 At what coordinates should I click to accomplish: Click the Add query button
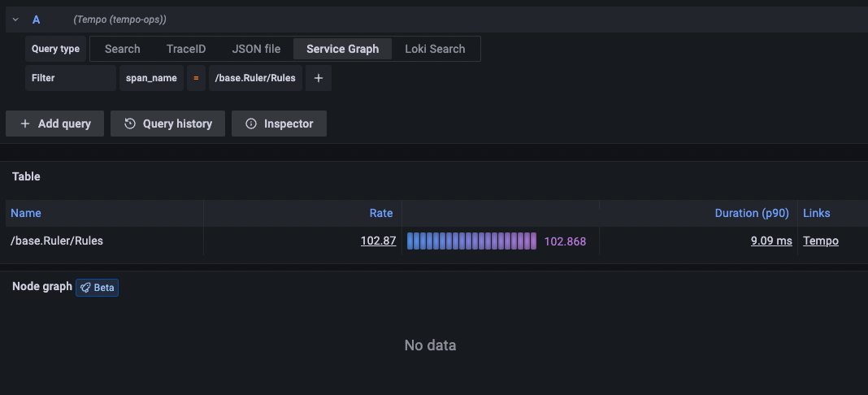[x=54, y=124]
